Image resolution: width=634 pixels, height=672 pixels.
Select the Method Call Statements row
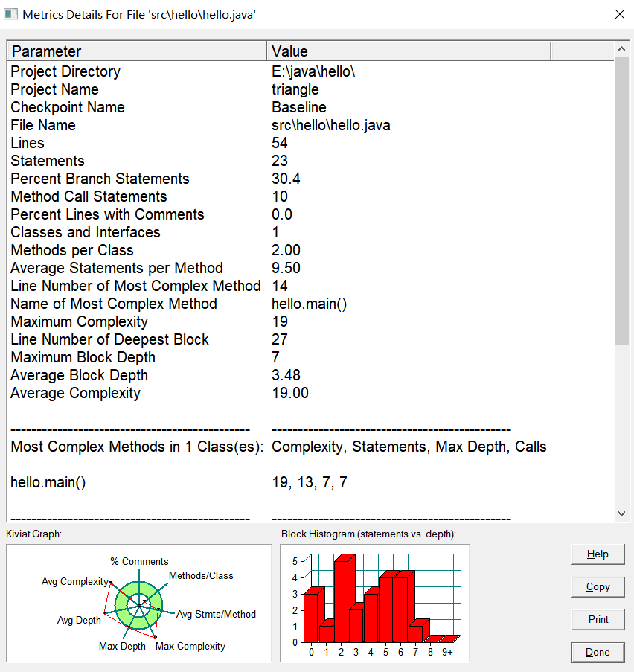(x=311, y=196)
